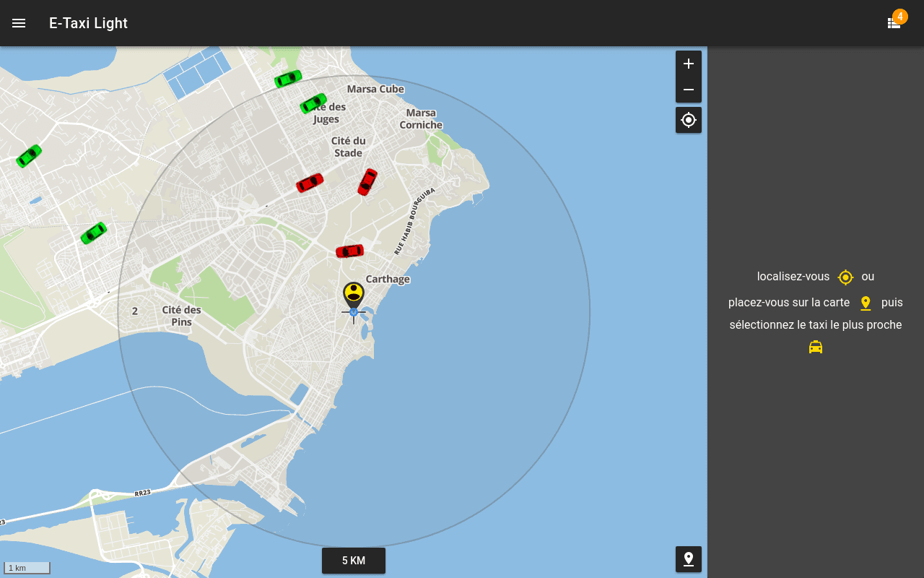Activate the place-marker pin button on map
This screenshot has height=578, width=924.
coord(689,558)
